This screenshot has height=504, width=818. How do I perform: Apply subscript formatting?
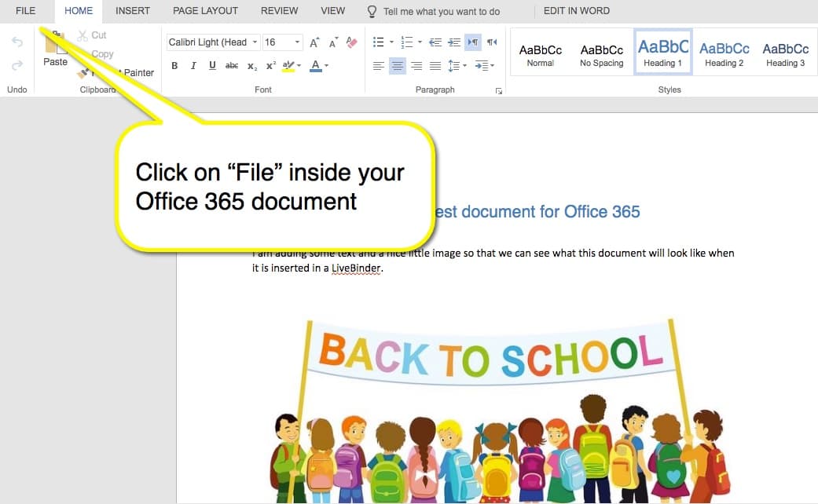[252, 66]
